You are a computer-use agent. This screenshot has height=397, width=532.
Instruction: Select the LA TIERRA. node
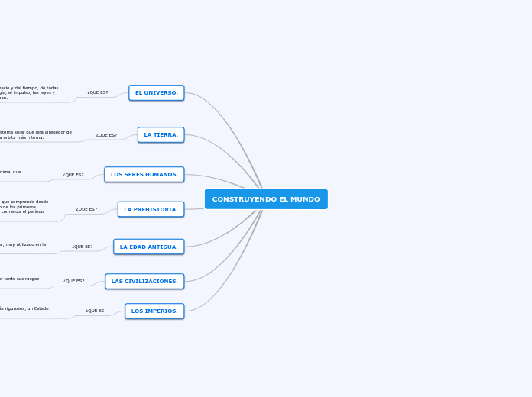pos(161,134)
